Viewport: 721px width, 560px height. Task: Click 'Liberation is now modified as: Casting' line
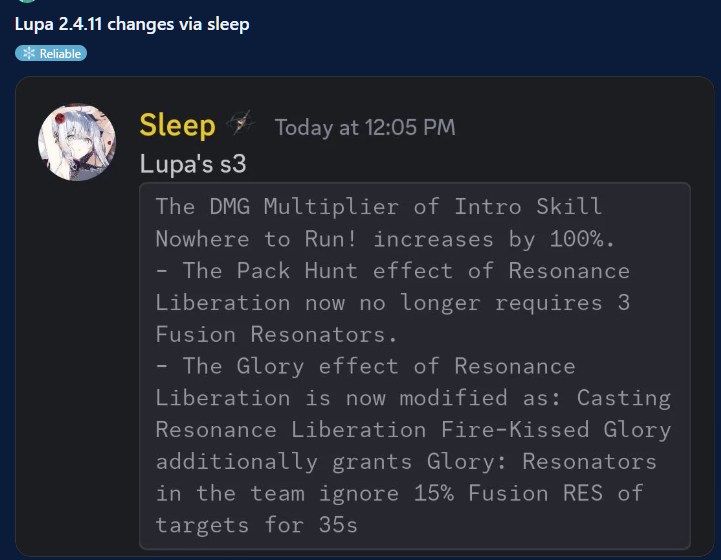click(413, 398)
